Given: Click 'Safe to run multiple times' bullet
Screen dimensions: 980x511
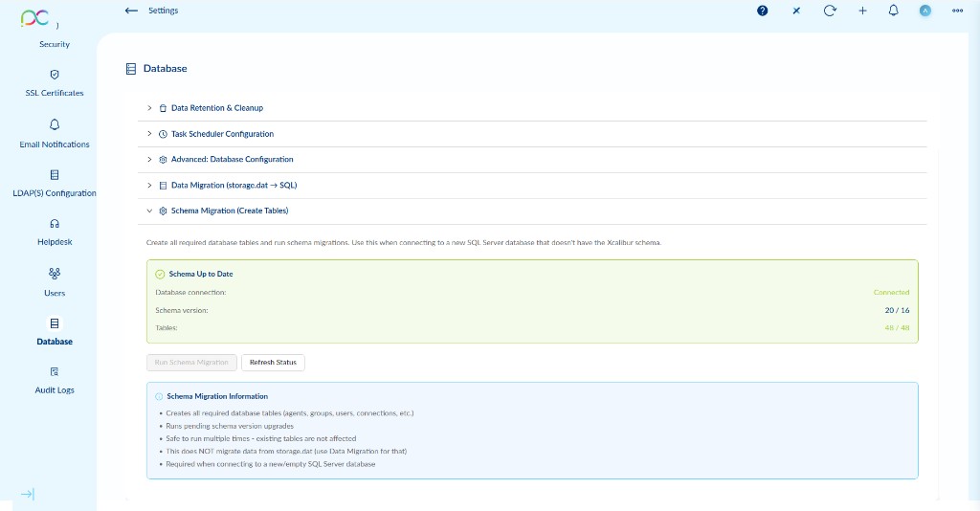Looking at the screenshot, I should [260, 438].
